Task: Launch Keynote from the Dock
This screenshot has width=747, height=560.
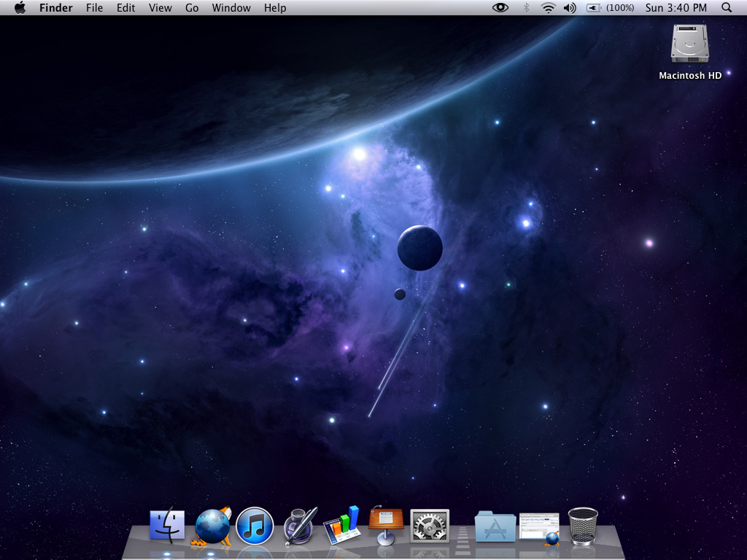Action: [x=386, y=525]
